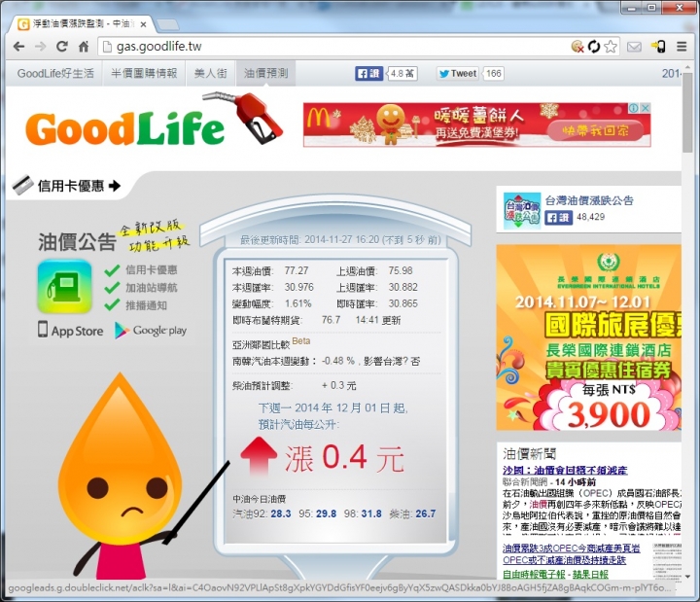Click the 本週匯率 30.976 value
Image resolution: width=700 pixels, height=602 pixels.
[x=299, y=287]
